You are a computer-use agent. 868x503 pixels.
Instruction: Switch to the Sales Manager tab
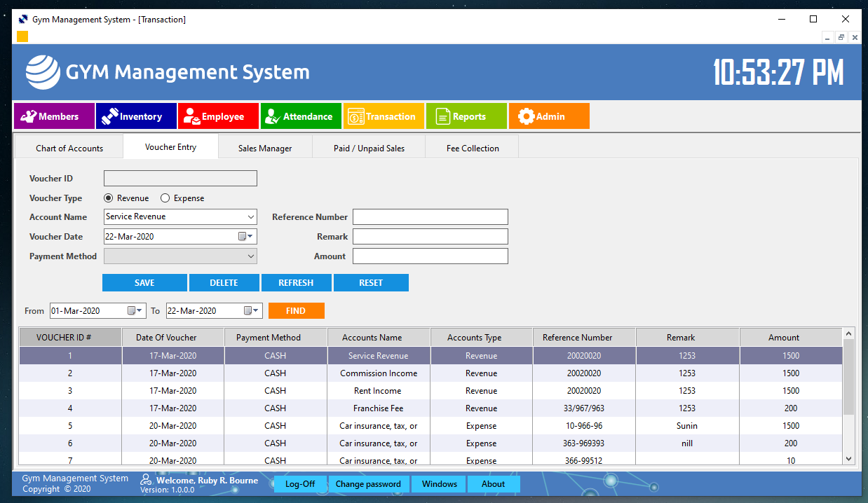tap(265, 148)
